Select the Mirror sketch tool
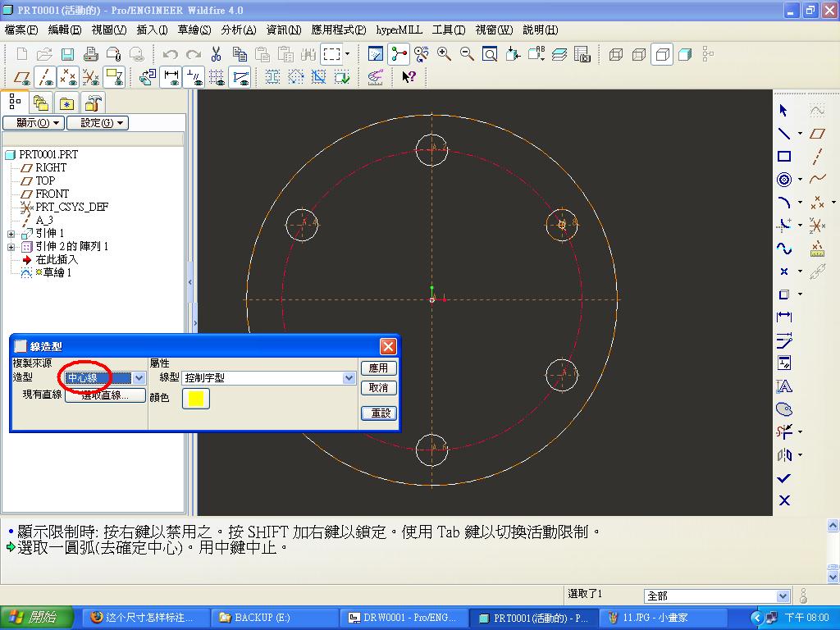Screen dimensions: 840x630 pos(783,454)
